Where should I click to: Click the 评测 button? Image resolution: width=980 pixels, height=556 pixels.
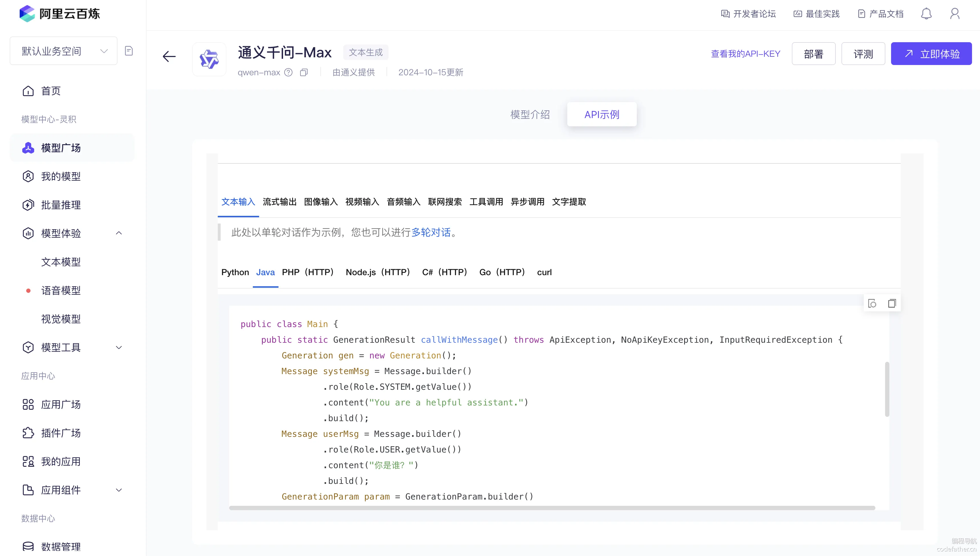coord(863,54)
